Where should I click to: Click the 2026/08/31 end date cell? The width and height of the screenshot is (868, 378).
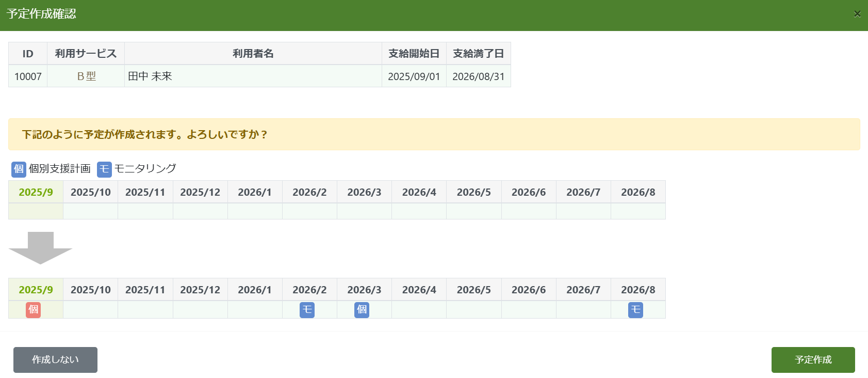pyautogui.click(x=478, y=76)
